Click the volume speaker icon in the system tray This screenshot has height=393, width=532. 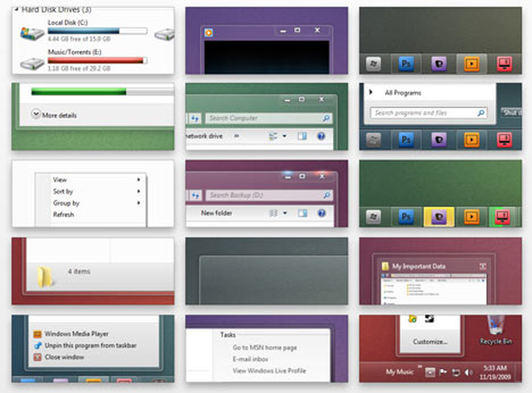[x=469, y=373]
